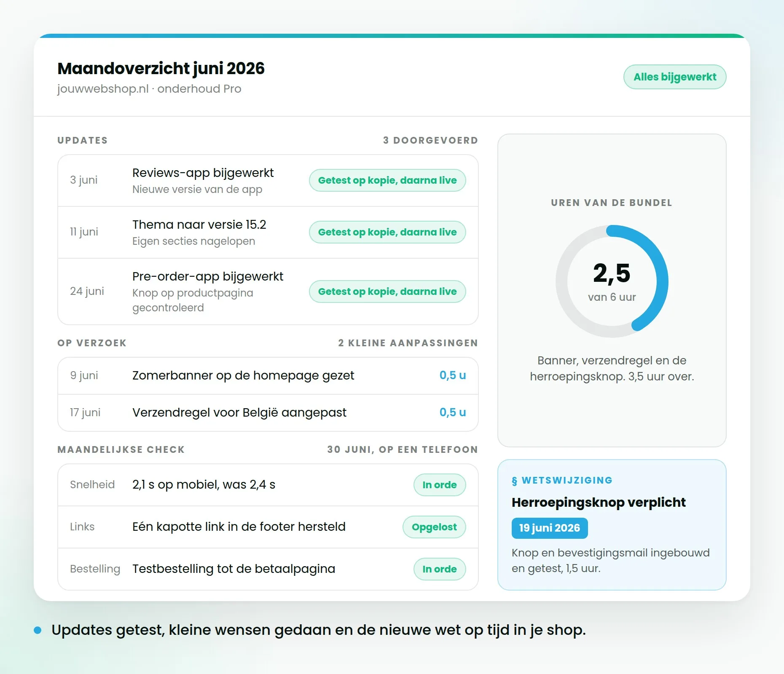The width and height of the screenshot is (784, 674).
Task: Select 'Zomerbanner op de homepage gezet' row
Action: [268, 376]
